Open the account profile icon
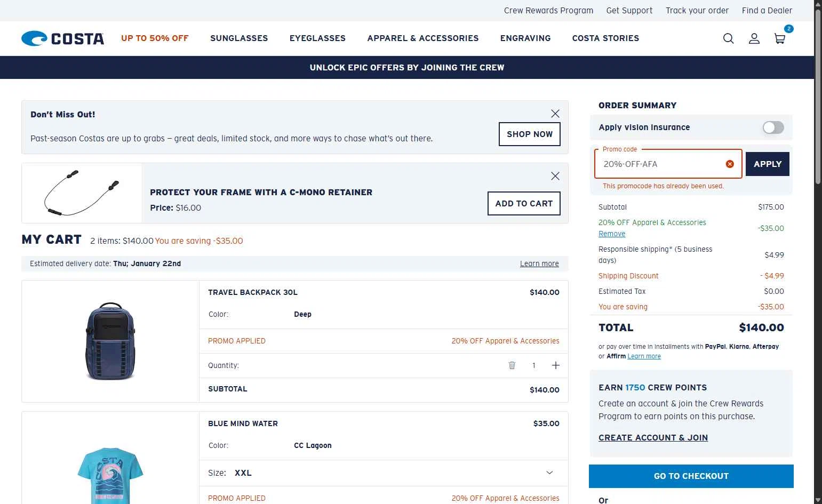 click(x=754, y=38)
